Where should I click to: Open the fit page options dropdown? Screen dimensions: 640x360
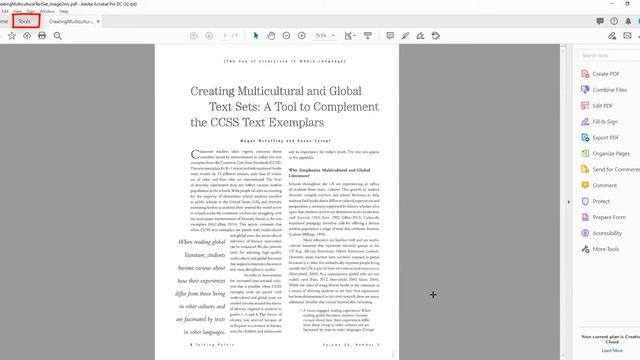pos(349,36)
